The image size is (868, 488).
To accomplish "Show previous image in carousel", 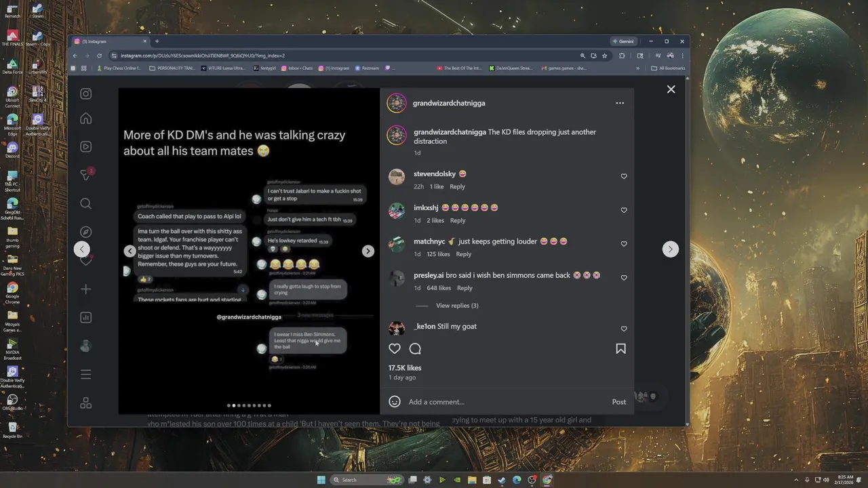I will click(130, 251).
